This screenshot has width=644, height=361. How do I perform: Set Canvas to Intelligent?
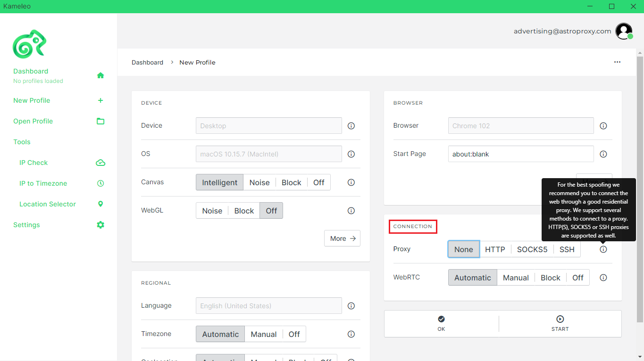pyautogui.click(x=220, y=182)
